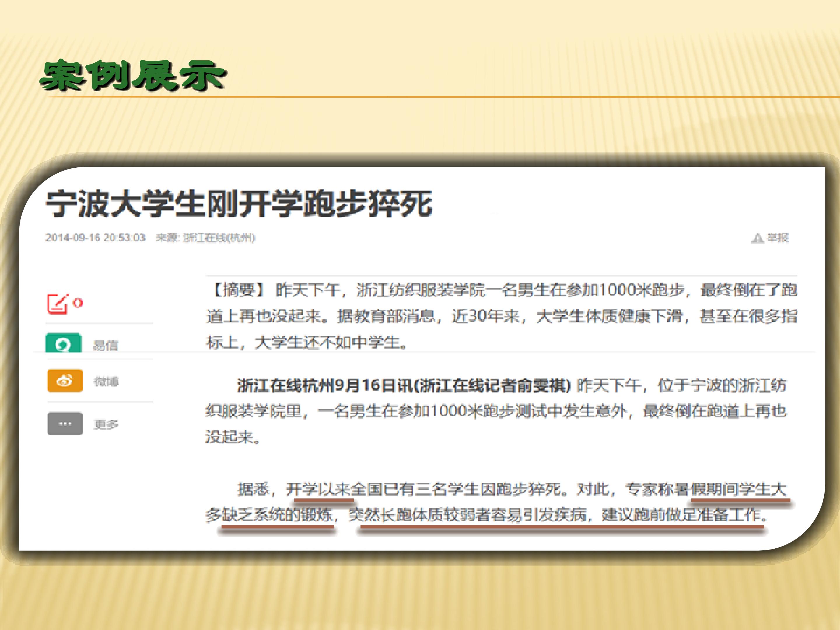Click underlined text 假期间学生大
The image size is (840, 630).
[738, 489]
